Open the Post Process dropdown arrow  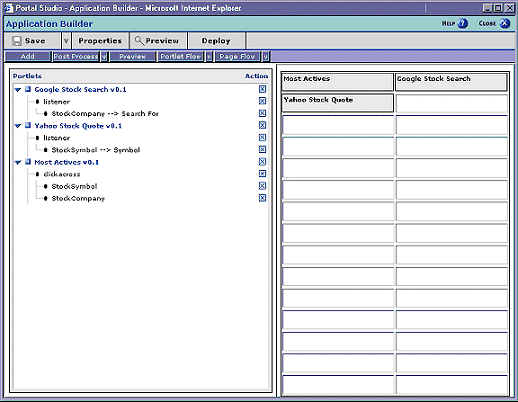point(104,56)
